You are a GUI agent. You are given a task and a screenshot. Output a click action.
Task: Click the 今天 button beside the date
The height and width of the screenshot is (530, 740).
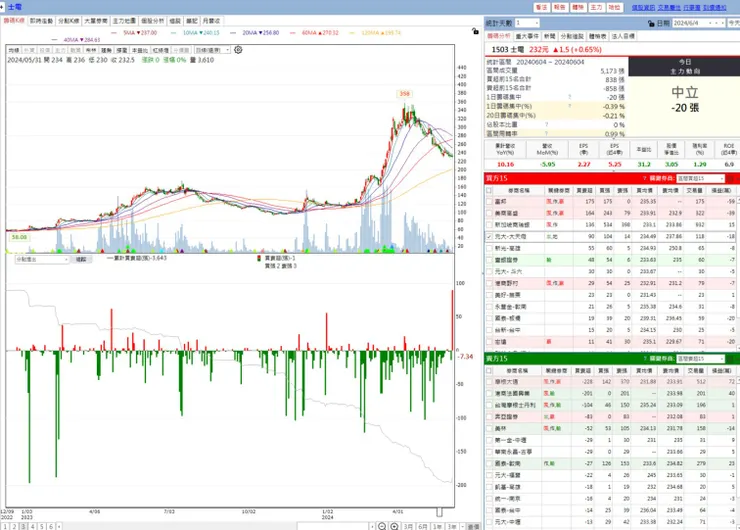click(734, 23)
